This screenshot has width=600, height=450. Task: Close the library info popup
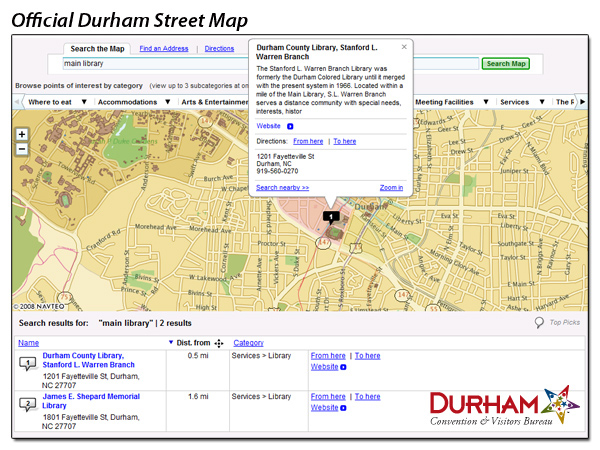(404, 47)
